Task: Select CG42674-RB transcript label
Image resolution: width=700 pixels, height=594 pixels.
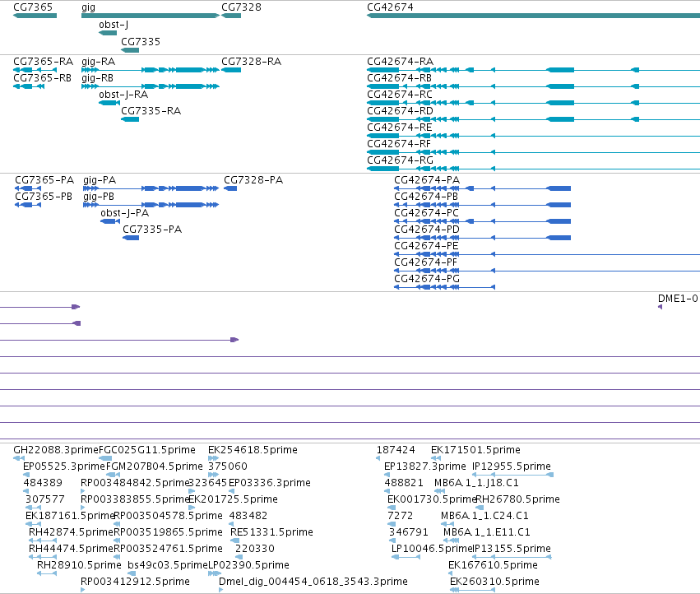Action: coord(400,77)
